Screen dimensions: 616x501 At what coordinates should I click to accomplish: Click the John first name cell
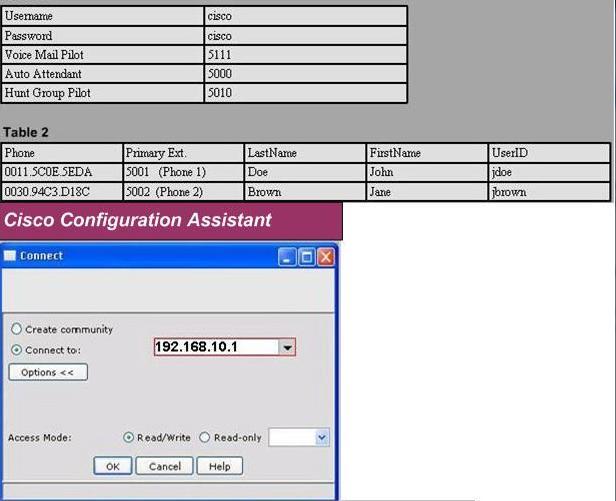pyautogui.click(x=427, y=172)
